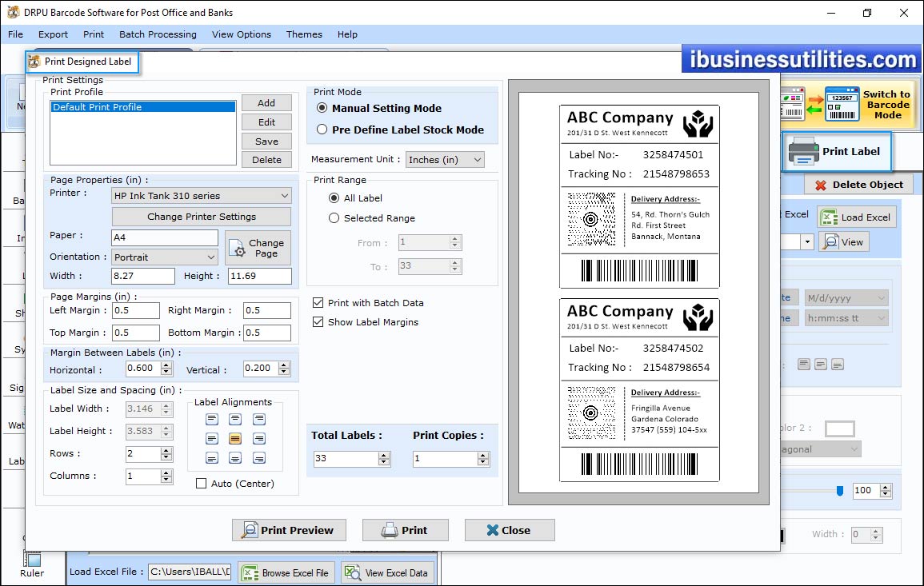
Task: Click the Ruler icon in main window
Action: click(x=32, y=559)
